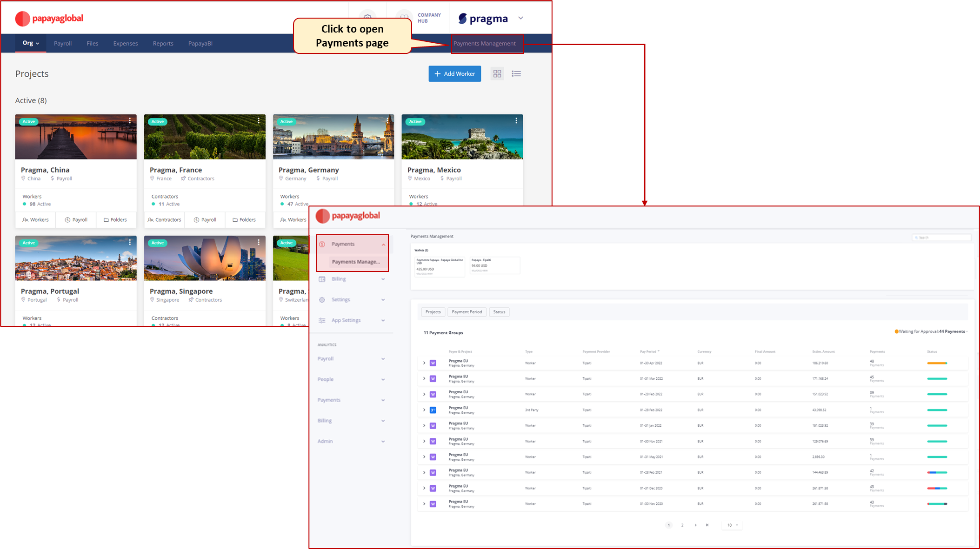Click the App Settings sliders icon
Image resolution: width=980 pixels, height=549 pixels.
[x=322, y=320]
